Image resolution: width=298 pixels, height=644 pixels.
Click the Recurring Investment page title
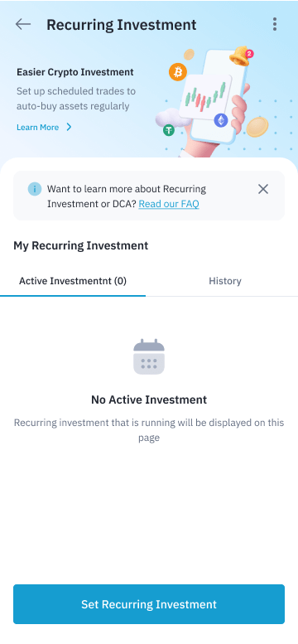(122, 25)
